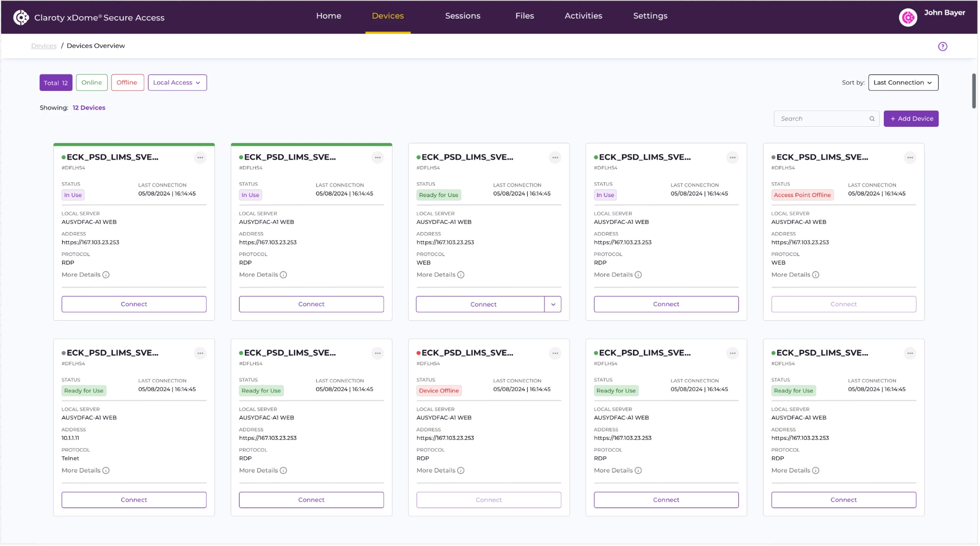Click More Details info icon on first card
Viewport: 980px width, 546px height.
point(106,275)
